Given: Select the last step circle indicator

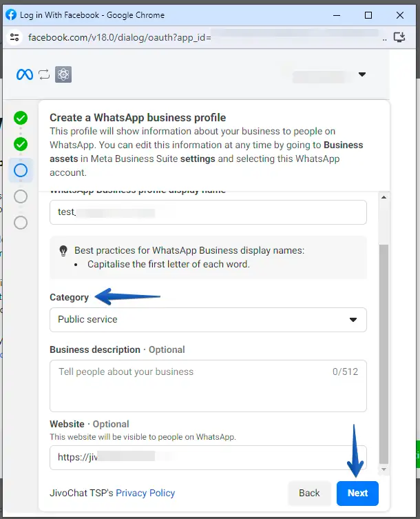Looking at the screenshot, I should 21,222.
